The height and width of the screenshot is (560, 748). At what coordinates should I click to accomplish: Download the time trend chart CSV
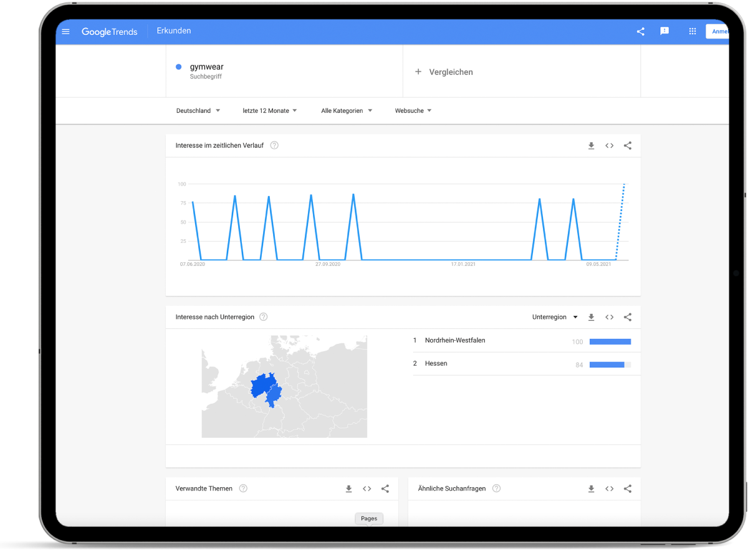tap(592, 146)
